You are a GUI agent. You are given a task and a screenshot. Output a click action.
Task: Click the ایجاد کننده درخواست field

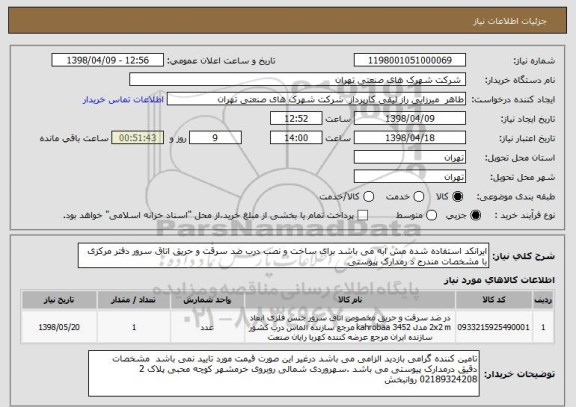(316, 99)
